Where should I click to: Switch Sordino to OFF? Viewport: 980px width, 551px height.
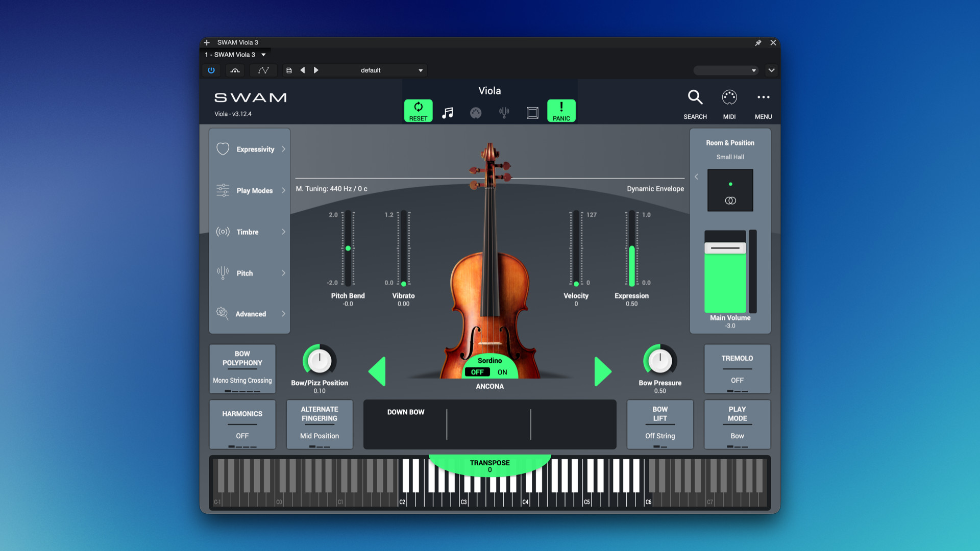477,372
